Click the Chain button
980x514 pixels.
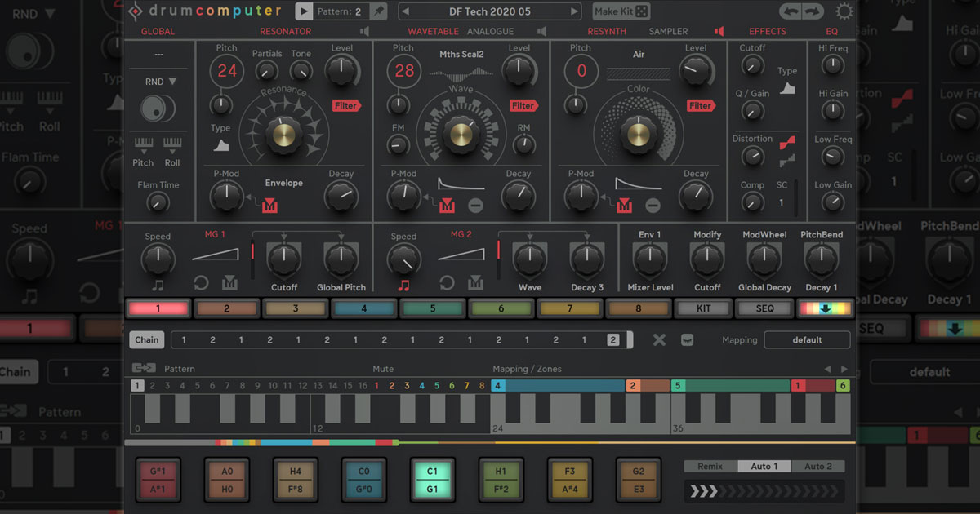(146, 339)
